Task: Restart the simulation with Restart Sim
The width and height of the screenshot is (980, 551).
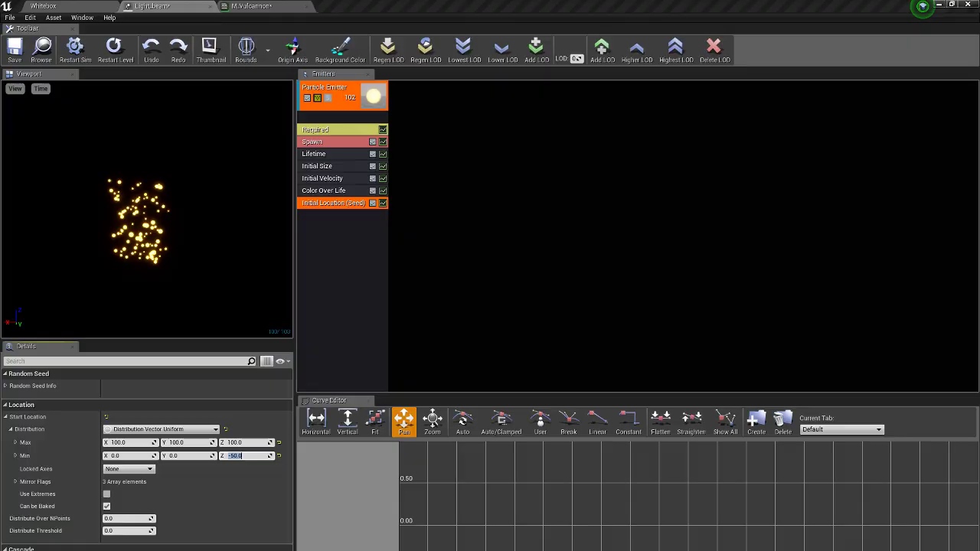Action: point(75,51)
